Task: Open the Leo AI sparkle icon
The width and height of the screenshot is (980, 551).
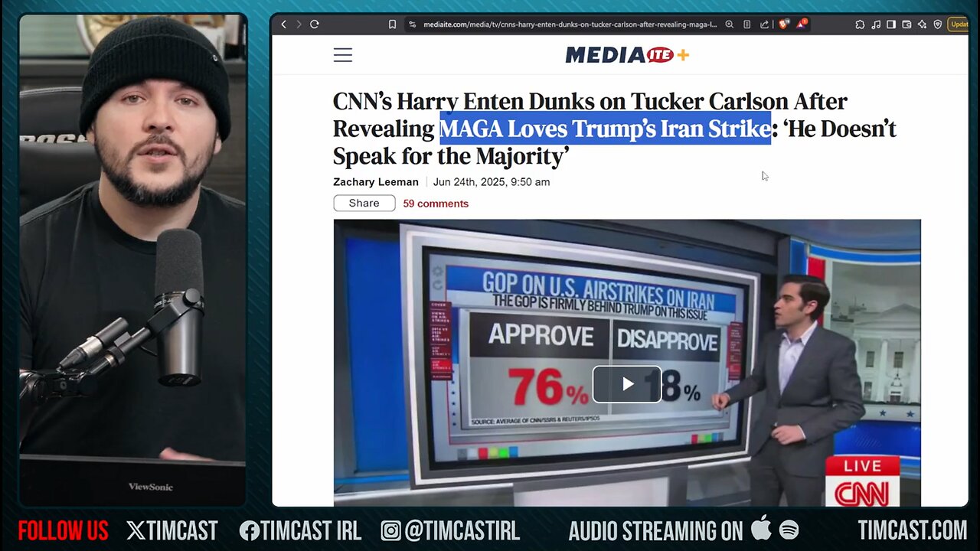Action: 922,24
